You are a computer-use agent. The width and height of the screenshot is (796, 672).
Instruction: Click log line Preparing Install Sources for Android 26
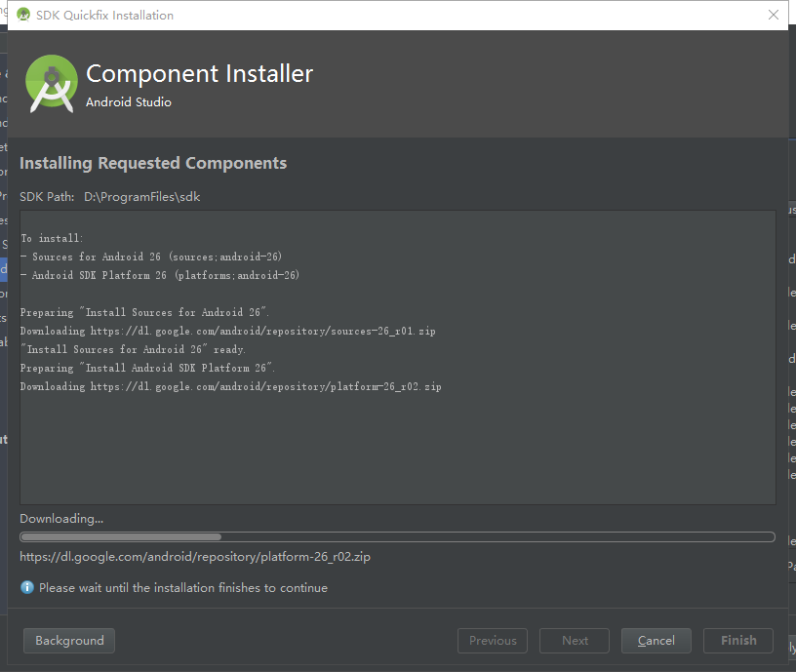[144, 312]
